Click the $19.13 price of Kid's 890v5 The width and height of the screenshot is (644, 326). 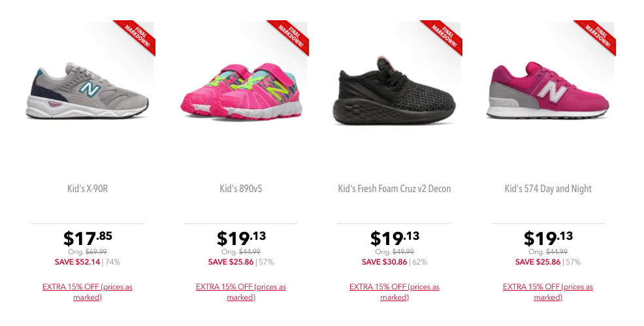(x=241, y=238)
